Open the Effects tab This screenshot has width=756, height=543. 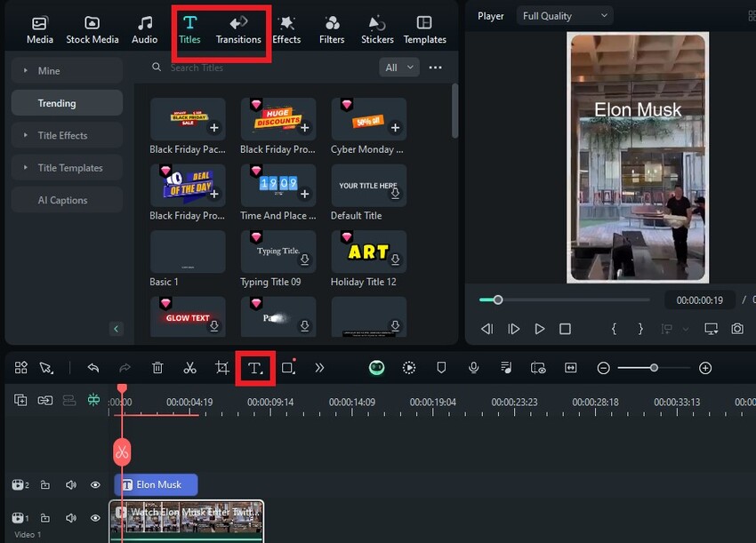click(x=286, y=30)
